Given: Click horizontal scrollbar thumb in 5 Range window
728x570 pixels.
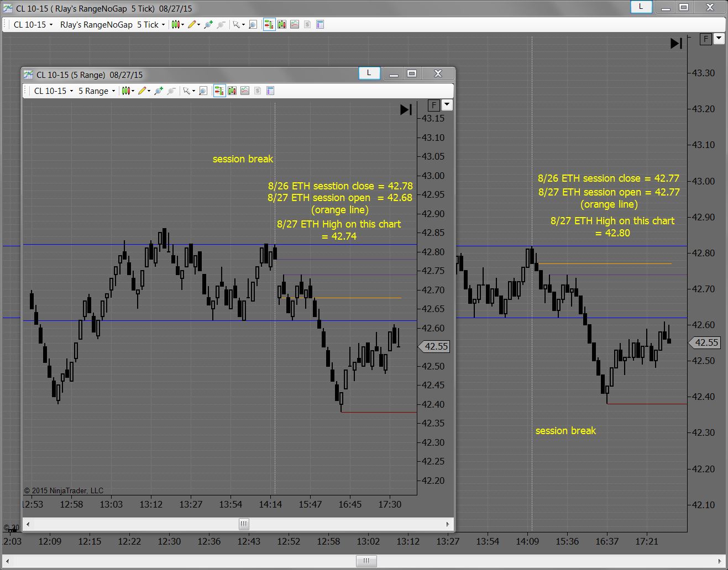Looking at the screenshot, I should click(x=244, y=524).
